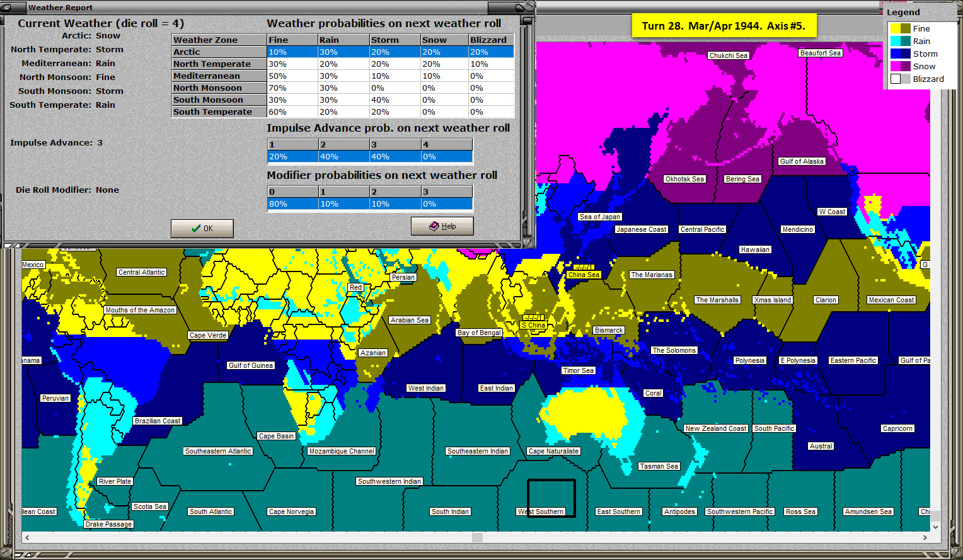Select the New Zealand Coast area label
Viewport: 963px width, 560px height.
point(716,428)
